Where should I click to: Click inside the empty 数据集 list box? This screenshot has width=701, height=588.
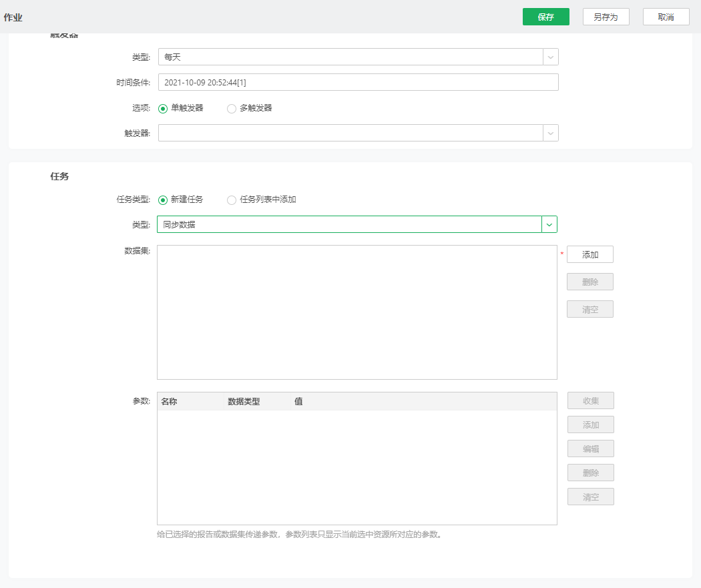point(357,312)
